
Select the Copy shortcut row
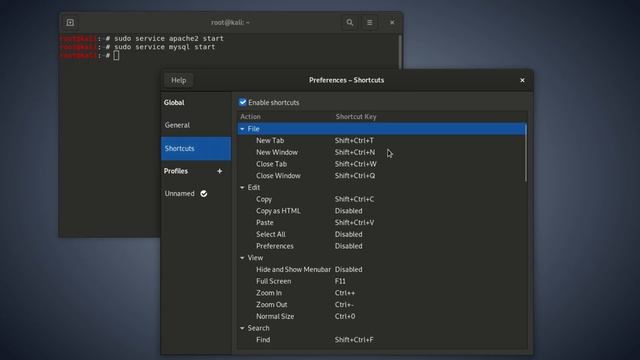point(382,199)
